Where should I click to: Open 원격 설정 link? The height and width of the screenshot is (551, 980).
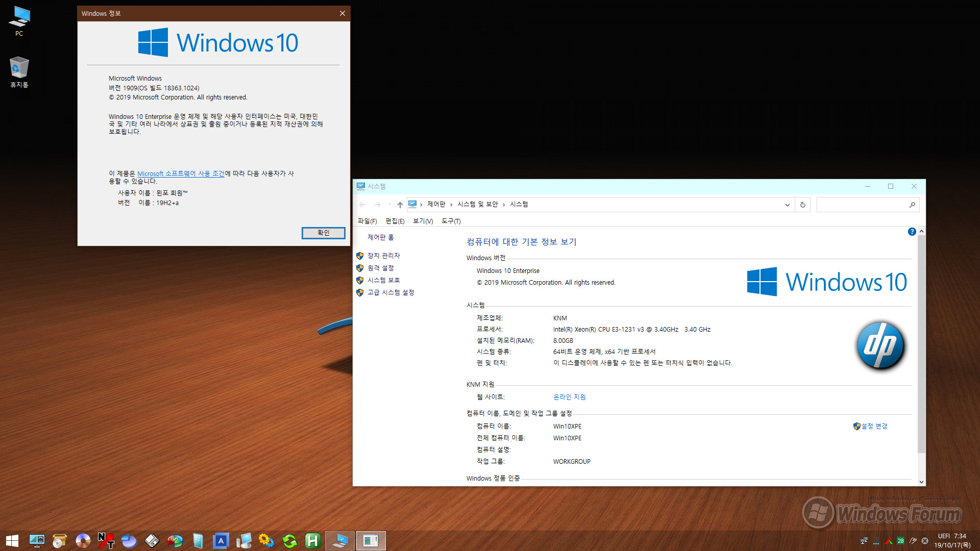coord(381,268)
